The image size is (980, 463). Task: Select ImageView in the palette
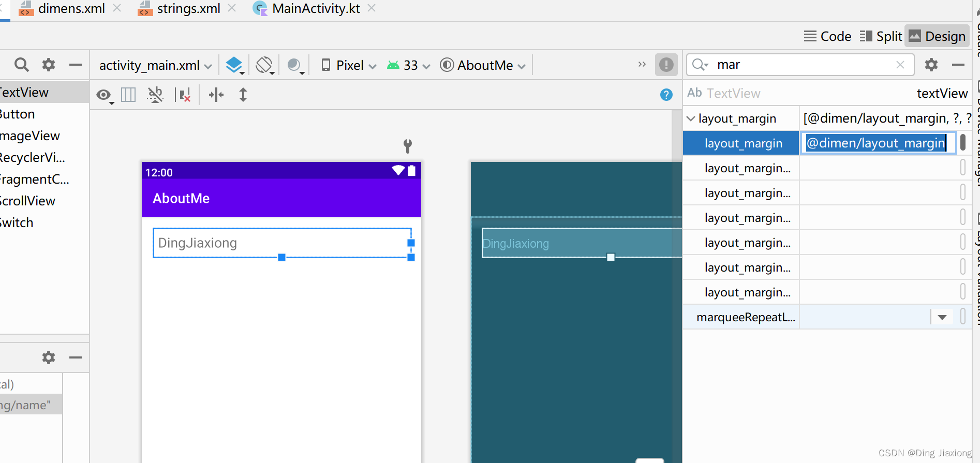coord(44,136)
